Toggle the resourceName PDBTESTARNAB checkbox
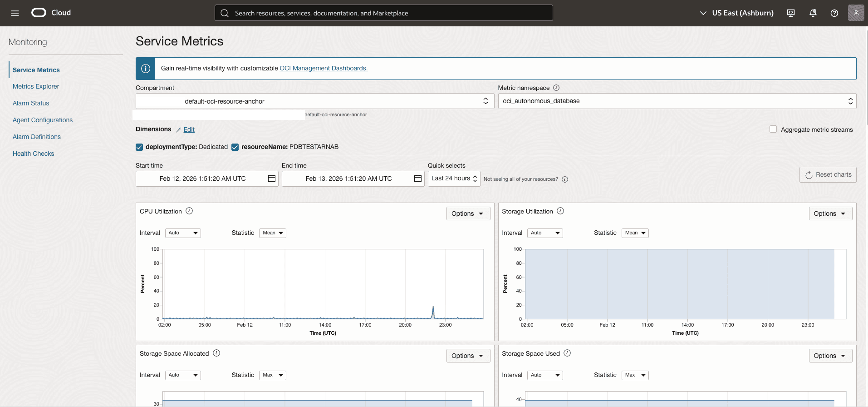Image resolution: width=868 pixels, height=407 pixels. pyautogui.click(x=235, y=147)
